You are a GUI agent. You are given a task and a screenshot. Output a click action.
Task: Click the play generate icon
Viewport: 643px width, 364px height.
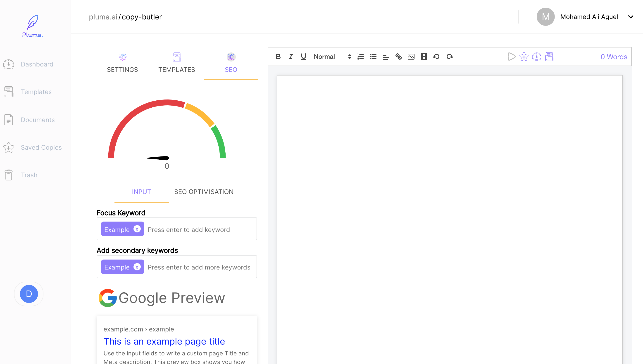click(x=512, y=57)
